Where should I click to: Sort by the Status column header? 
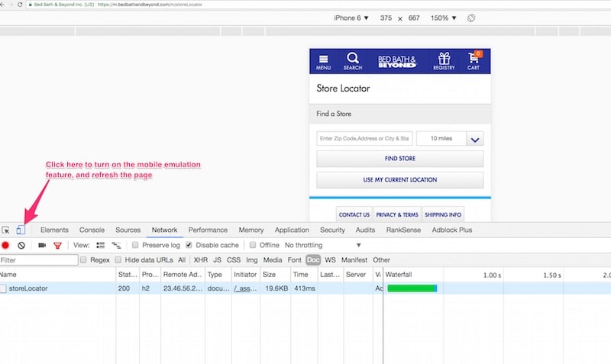click(128, 275)
